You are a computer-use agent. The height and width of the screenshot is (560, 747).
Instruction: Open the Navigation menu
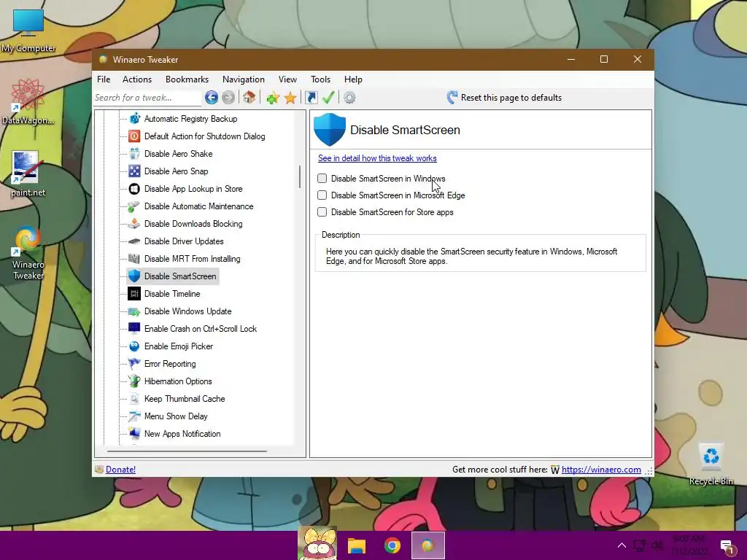point(244,79)
